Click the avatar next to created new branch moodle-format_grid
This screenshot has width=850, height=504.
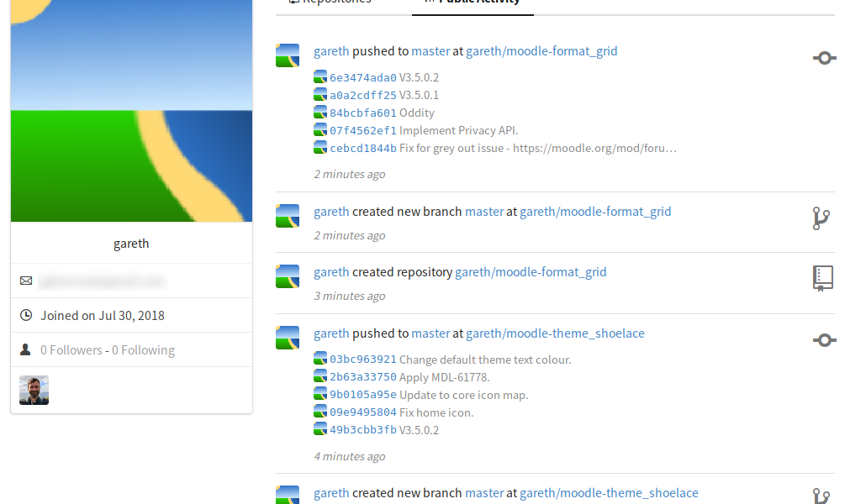click(288, 215)
